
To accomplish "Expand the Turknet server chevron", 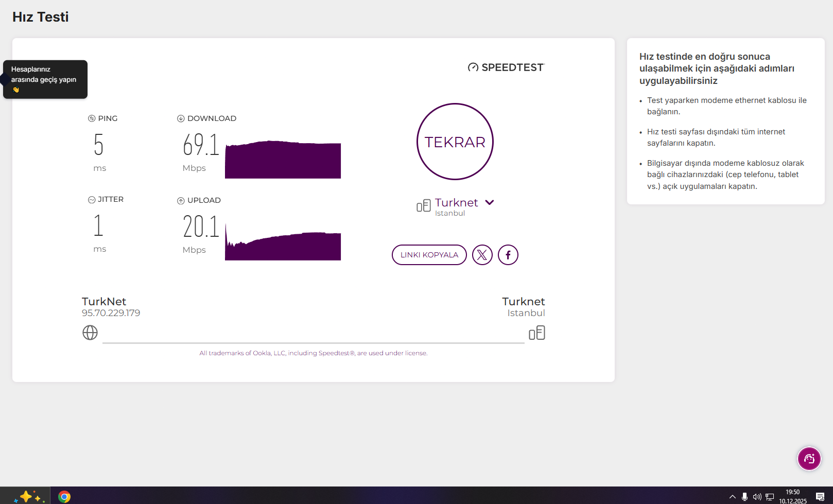I will coord(490,202).
